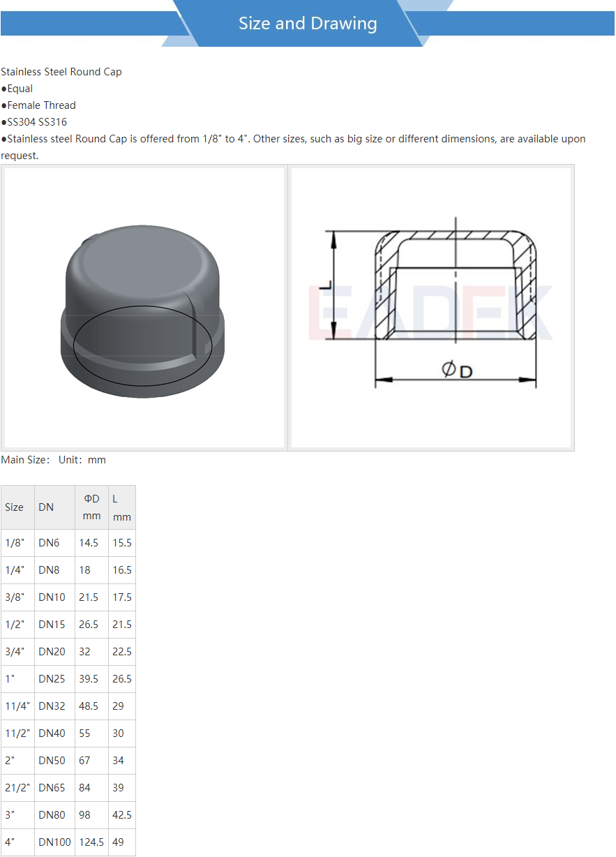Click the 'Equal' bullet text

point(20,89)
